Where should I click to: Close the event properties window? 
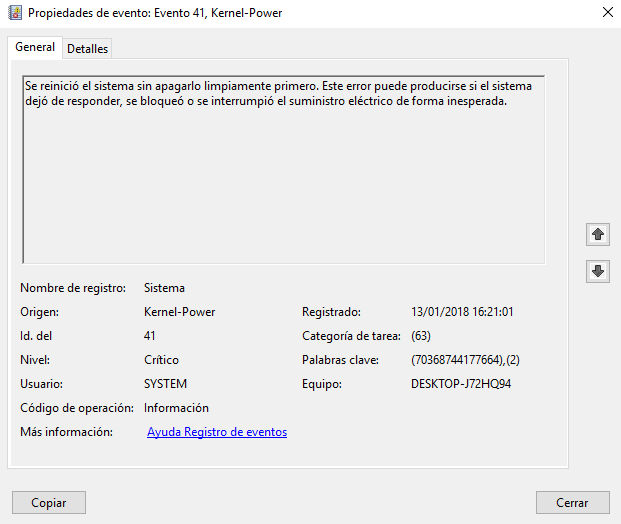(x=607, y=13)
